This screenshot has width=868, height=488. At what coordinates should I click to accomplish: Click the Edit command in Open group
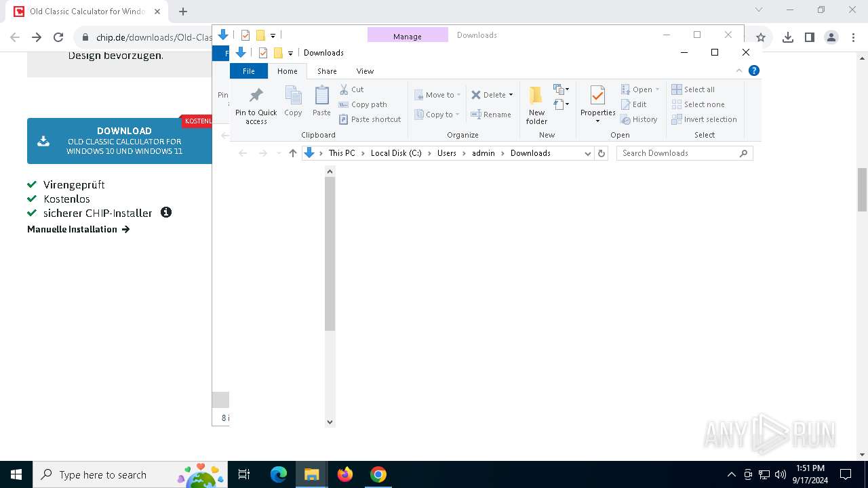(x=633, y=104)
